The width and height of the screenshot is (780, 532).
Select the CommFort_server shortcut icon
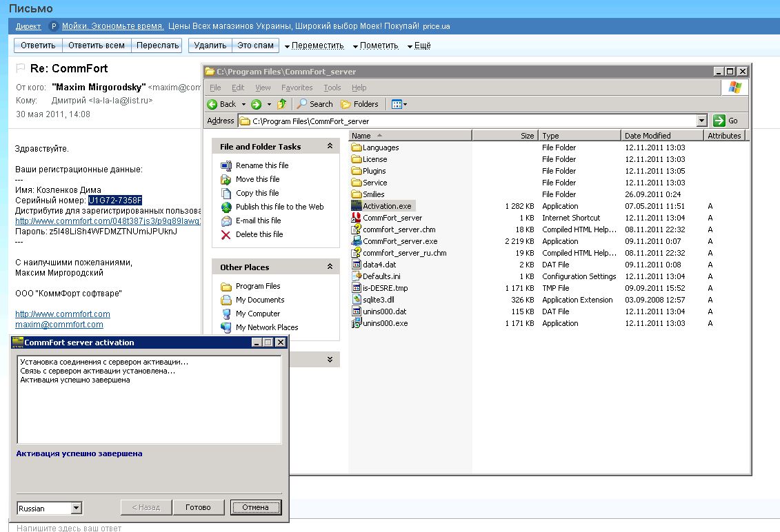(356, 218)
